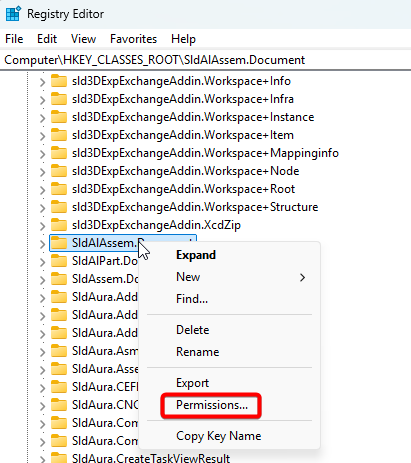
Task: Click folder icon of SldAura.Asm key
Action: pos(59,351)
